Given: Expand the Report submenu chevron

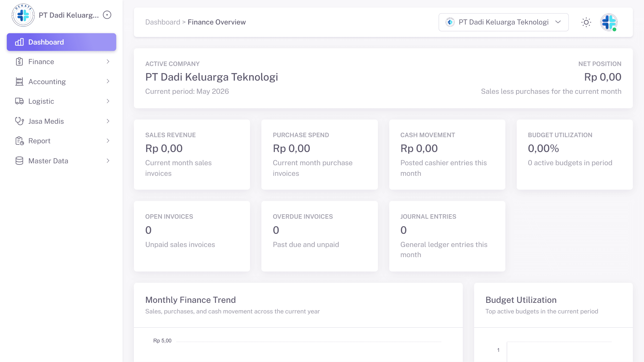Looking at the screenshot, I should click(x=108, y=141).
